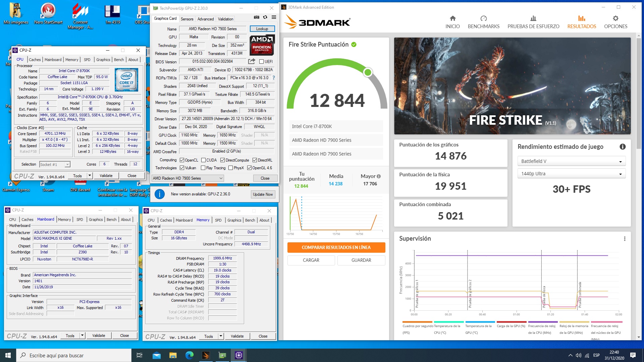Image resolution: width=644 pixels, height=362 pixels.
Task: Toggle UEFI checkbox in GPU-Z
Action: point(262,62)
